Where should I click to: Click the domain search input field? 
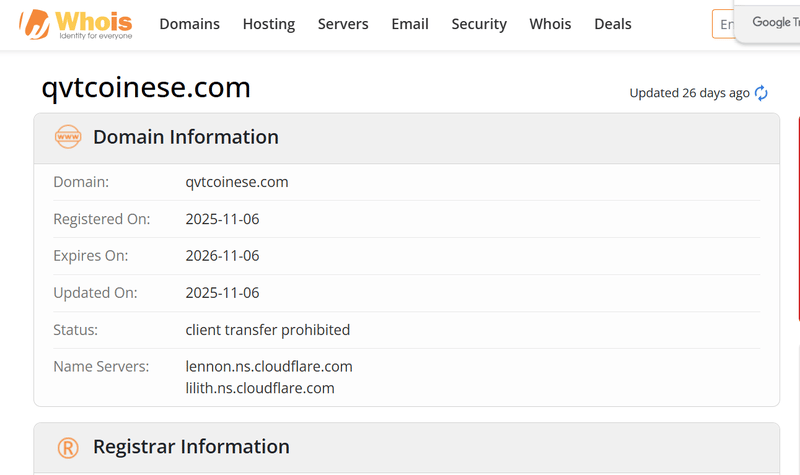click(723, 24)
